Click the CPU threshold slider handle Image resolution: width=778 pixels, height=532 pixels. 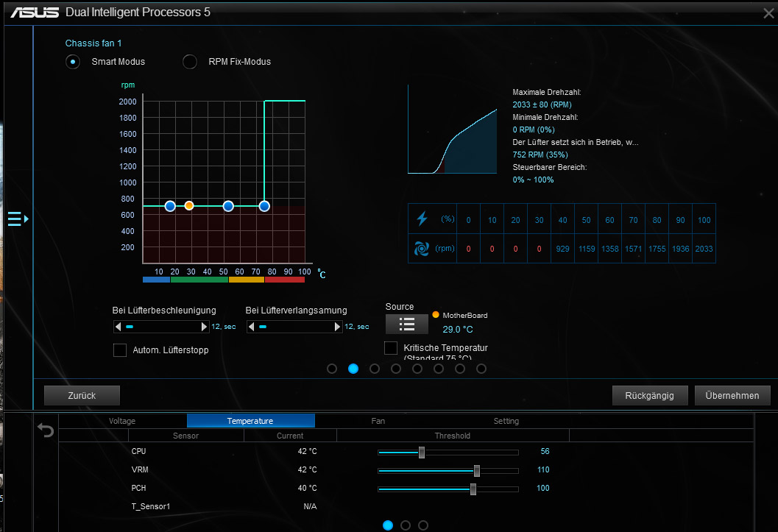click(x=422, y=453)
